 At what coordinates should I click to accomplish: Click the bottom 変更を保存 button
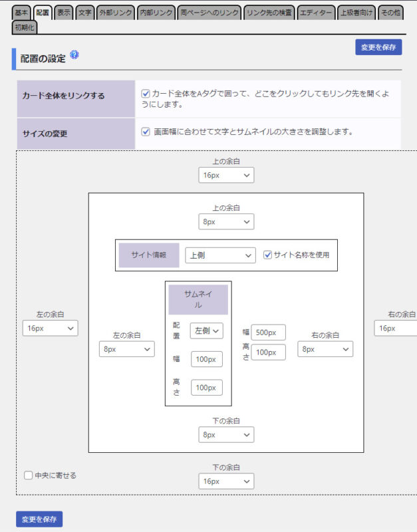(39, 519)
